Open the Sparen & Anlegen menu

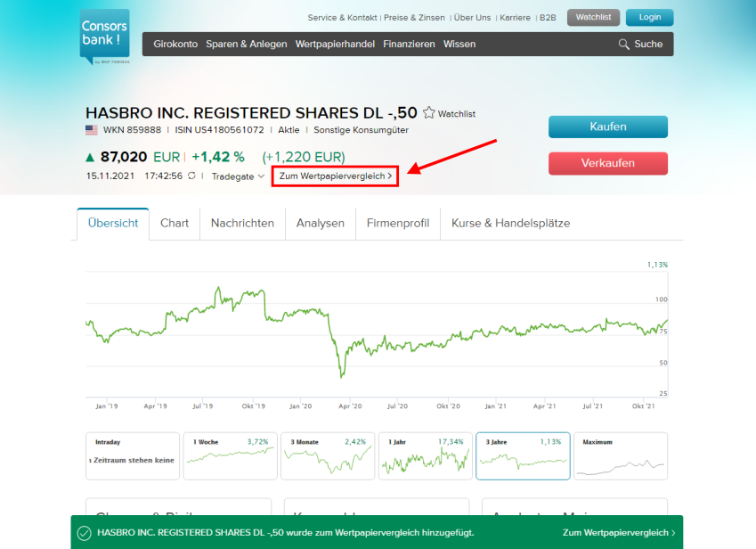[x=247, y=44]
